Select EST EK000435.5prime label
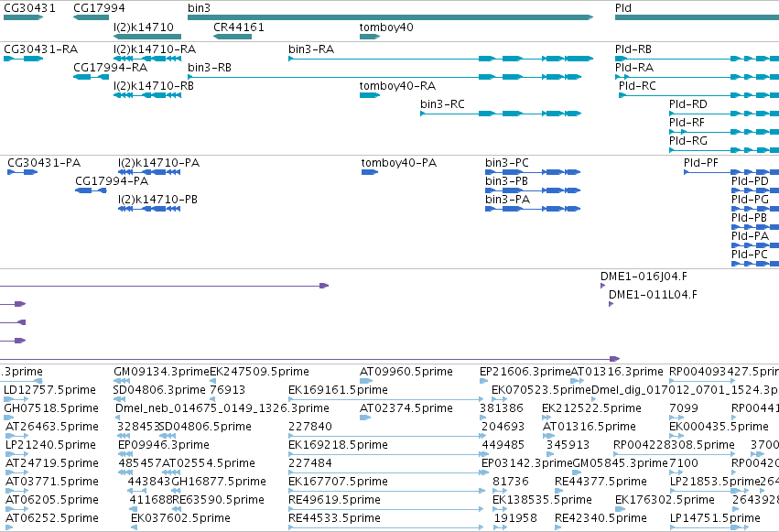This screenshot has height=532, width=779. tap(719, 428)
